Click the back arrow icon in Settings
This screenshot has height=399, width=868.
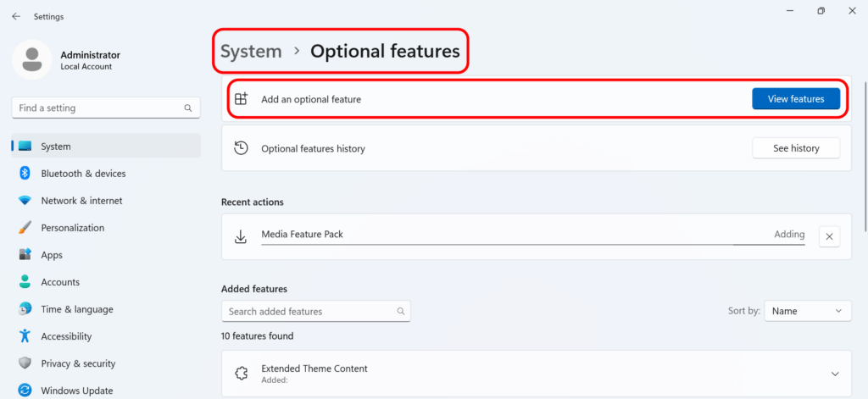tap(16, 17)
